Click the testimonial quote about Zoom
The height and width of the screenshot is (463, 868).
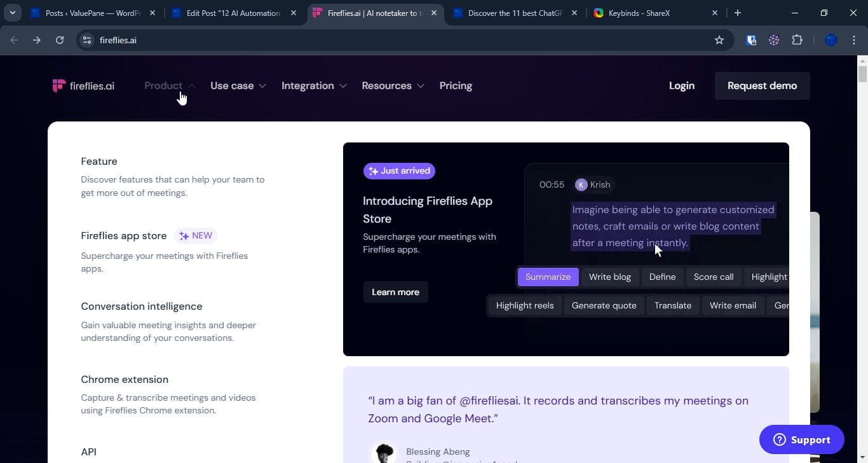[x=558, y=410]
